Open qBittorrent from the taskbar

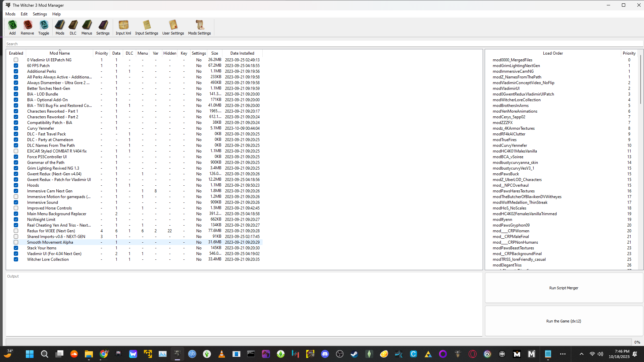[192, 354]
